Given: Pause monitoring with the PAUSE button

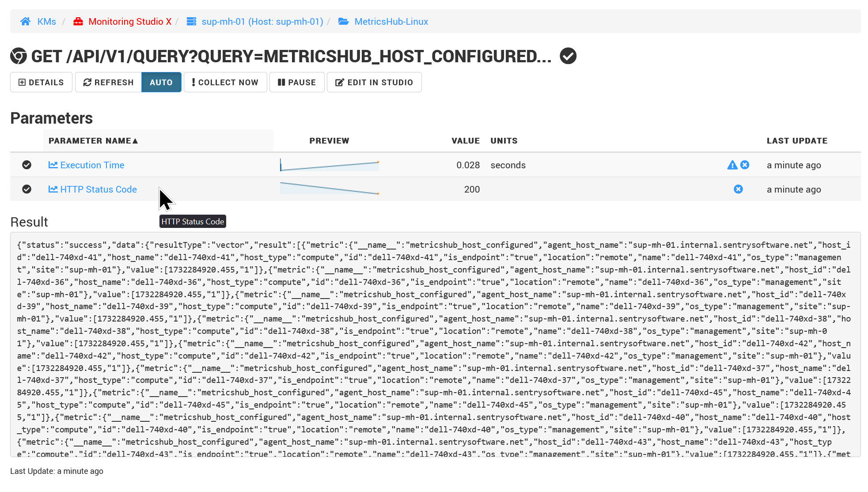Looking at the screenshot, I should (297, 83).
